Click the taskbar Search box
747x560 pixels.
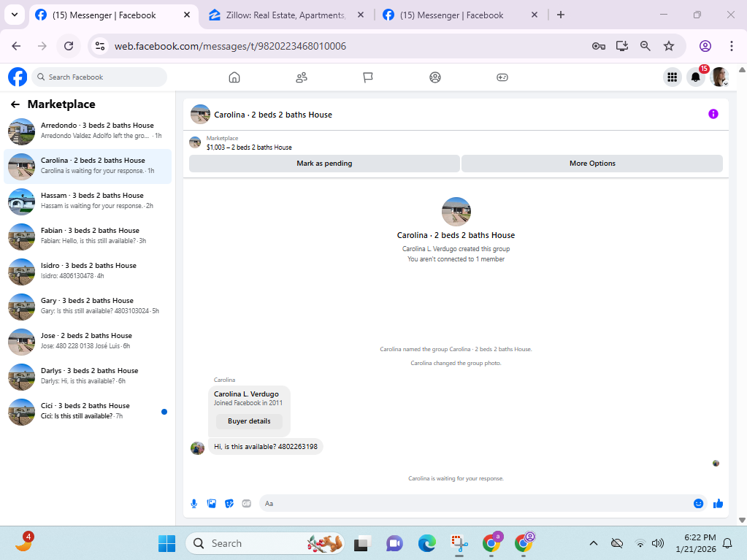click(x=265, y=543)
